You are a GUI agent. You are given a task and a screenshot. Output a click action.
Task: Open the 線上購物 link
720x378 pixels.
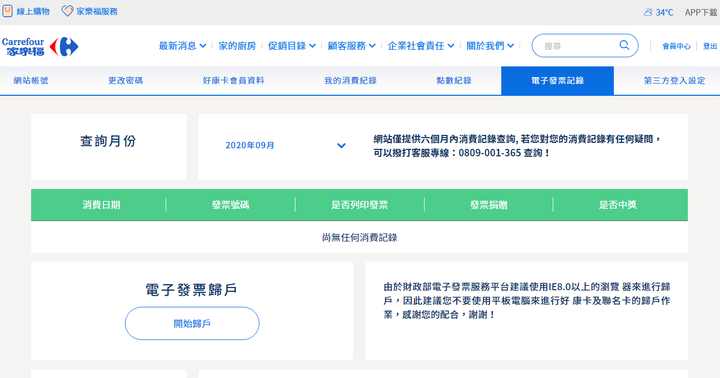click(x=33, y=11)
